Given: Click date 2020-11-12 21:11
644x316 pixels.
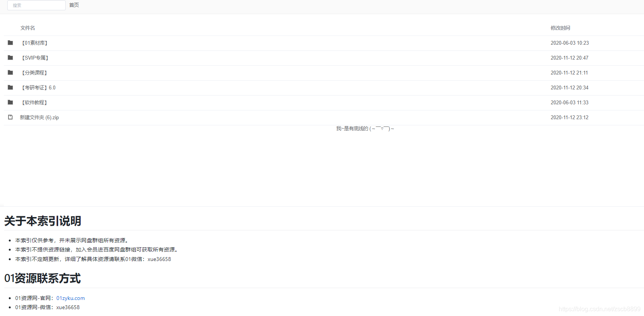Looking at the screenshot, I should tap(569, 73).
